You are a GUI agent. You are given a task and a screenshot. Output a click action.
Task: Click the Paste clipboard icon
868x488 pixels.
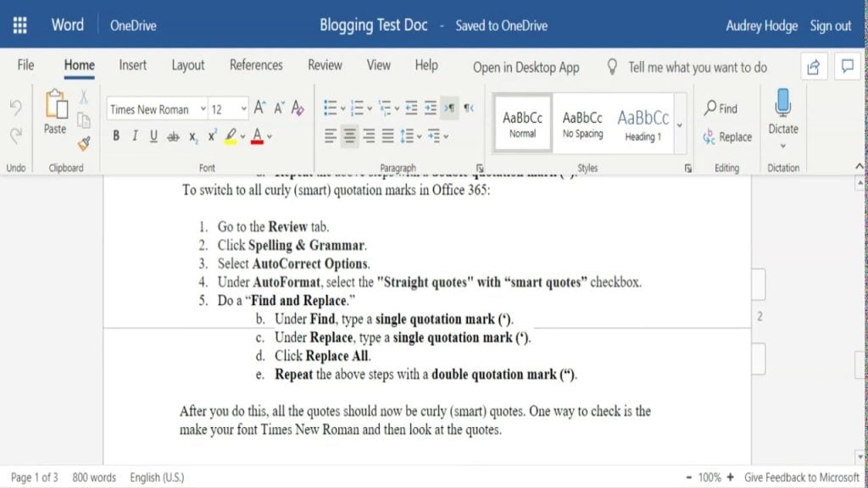55,104
